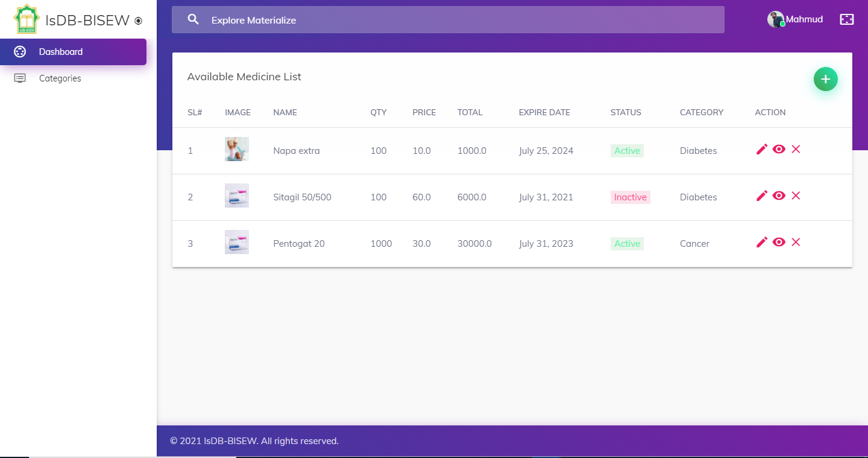Open the Dashboard menu item

pos(73,52)
